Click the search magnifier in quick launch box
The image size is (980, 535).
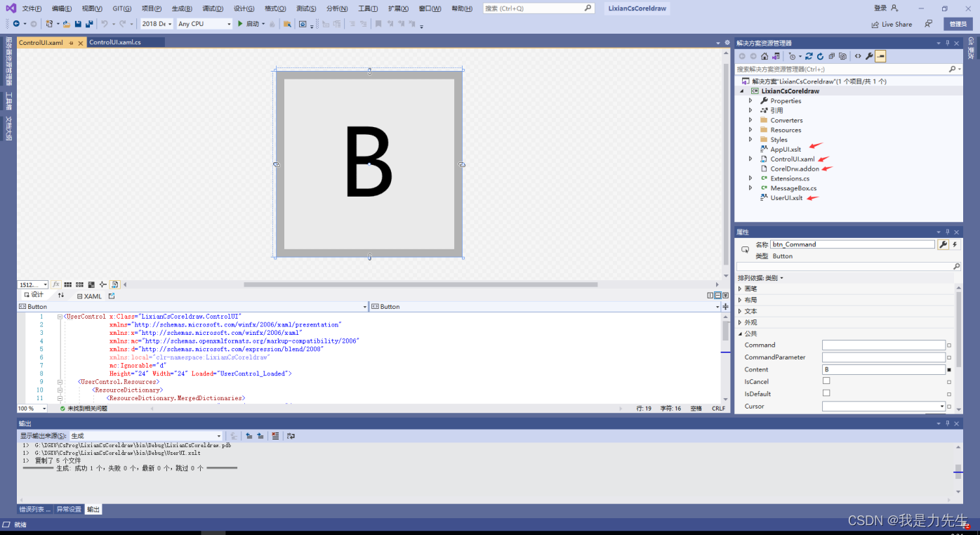[x=588, y=8]
